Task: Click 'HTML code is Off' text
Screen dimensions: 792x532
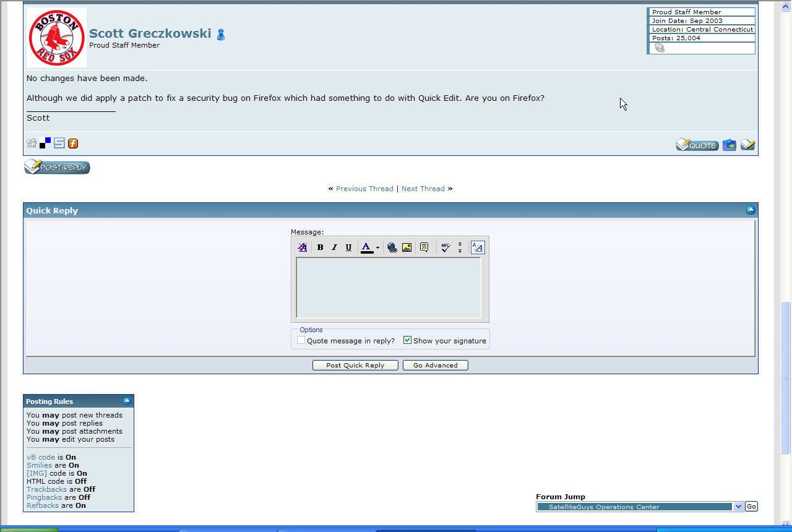Action: pyautogui.click(x=57, y=481)
